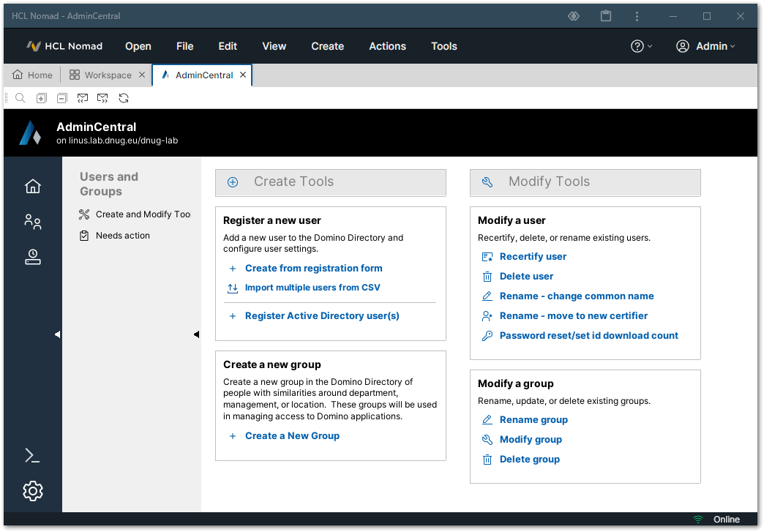764x532 pixels.
Task: Click Create from registration form link
Action: coord(313,269)
